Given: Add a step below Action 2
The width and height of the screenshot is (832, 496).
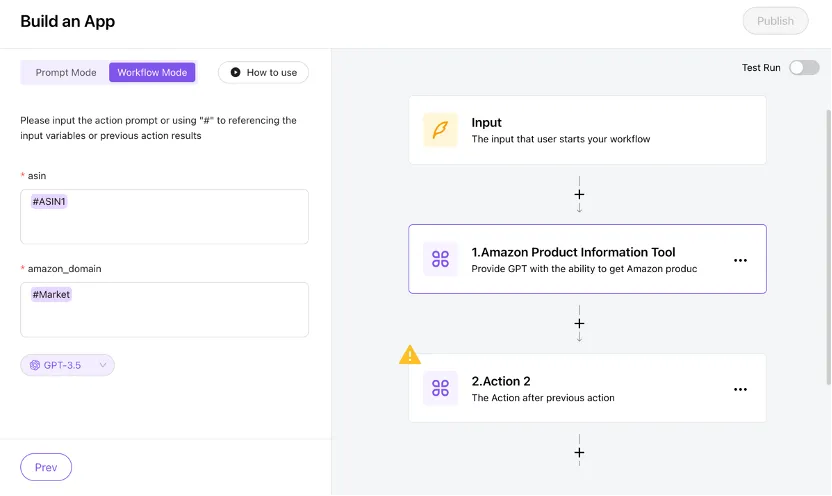Looking at the screenshot, I should coord(579,453).
